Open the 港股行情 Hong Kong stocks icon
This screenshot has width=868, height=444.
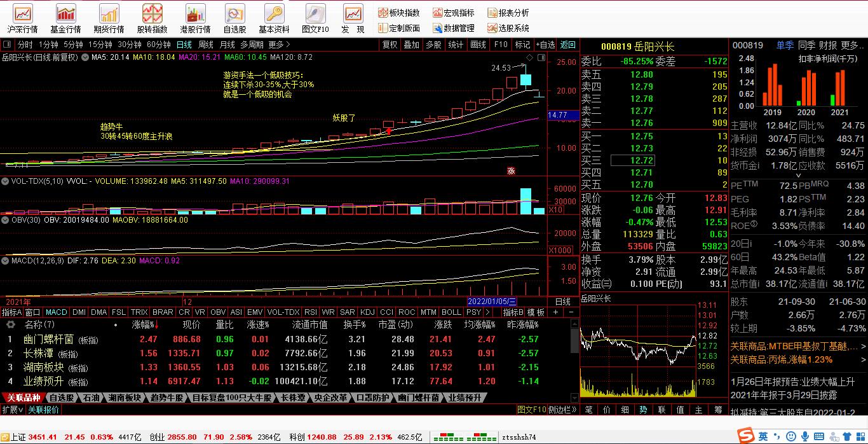coord(195,14)
